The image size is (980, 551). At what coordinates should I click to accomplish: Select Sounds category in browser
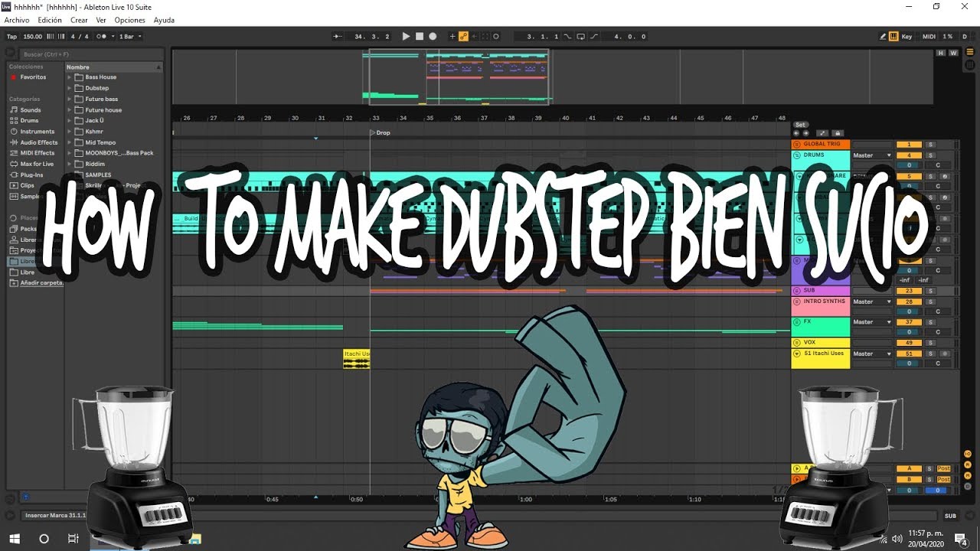pos(31,110)
